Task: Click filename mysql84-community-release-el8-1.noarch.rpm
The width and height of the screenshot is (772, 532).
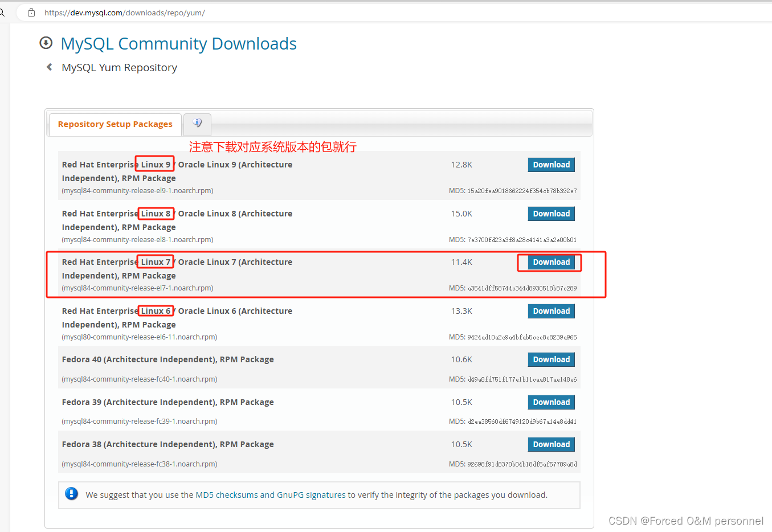Action: point(137,240)
